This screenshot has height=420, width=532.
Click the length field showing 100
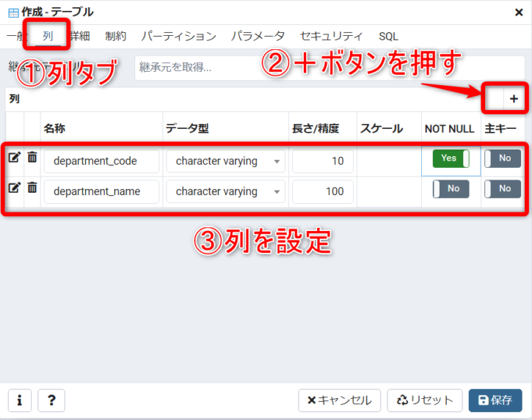(x=323, y=192)
